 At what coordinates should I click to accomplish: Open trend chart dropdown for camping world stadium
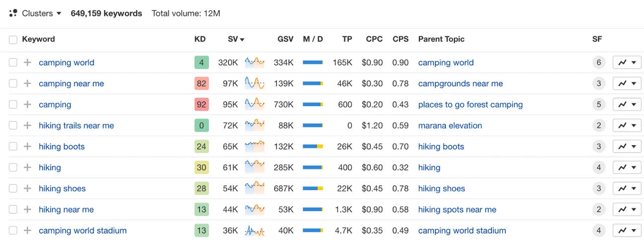click(627, 231)
